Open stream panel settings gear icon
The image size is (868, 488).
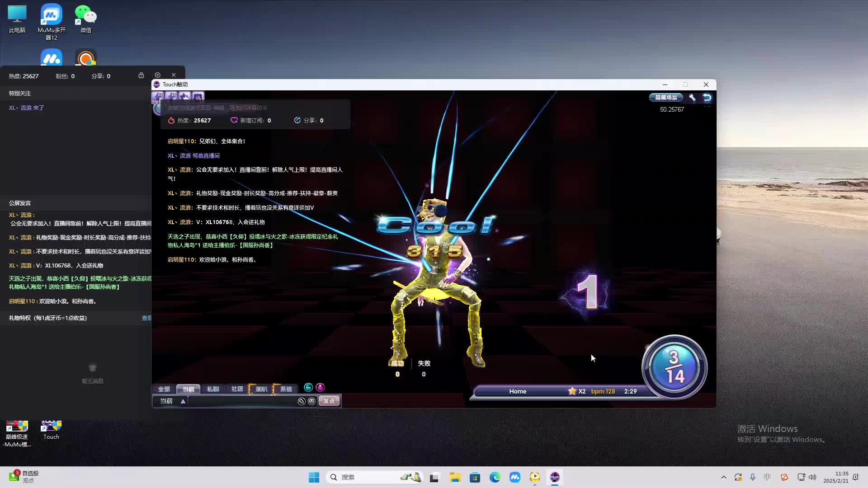[157, 75]
